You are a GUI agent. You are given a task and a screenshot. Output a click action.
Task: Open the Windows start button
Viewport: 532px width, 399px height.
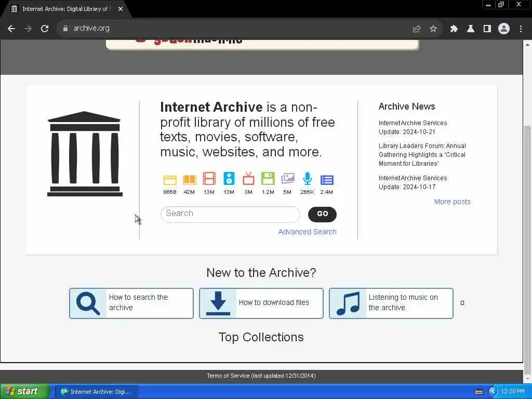[x=24, y=392]
